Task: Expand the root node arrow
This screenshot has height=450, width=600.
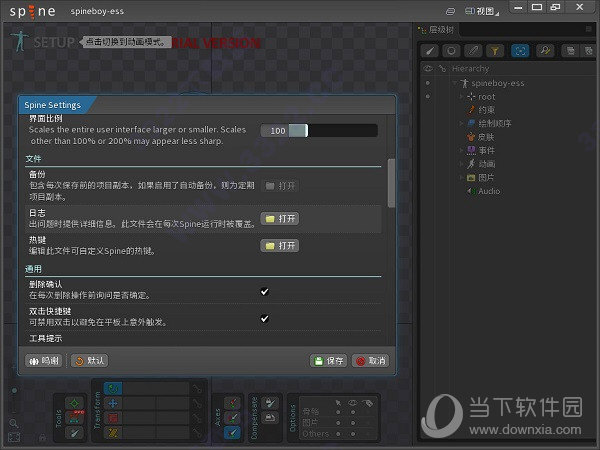Action: point(462,96)
